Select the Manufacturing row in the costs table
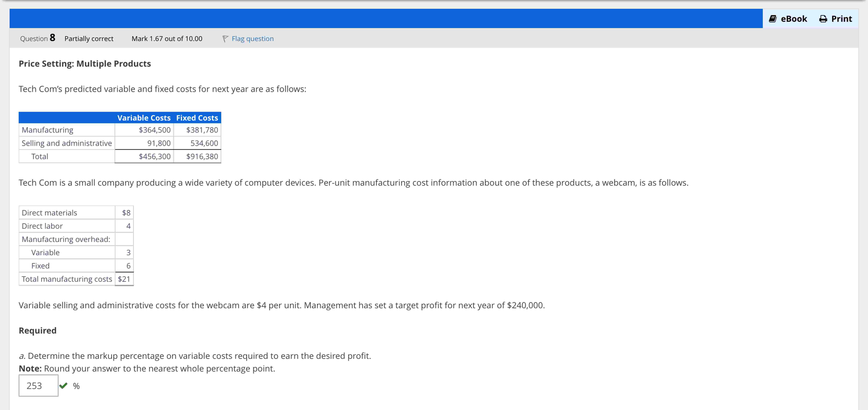This screenshot has height=410, width=868. pos(47,130)
